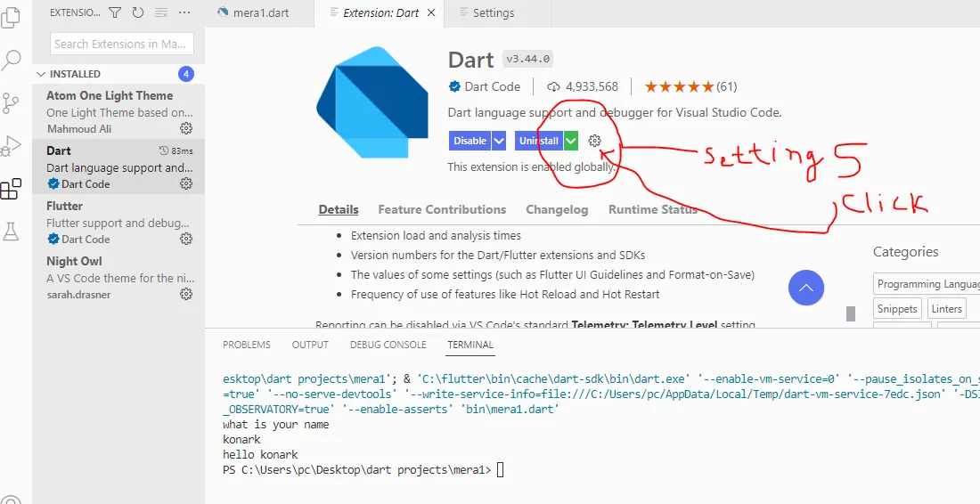The image size is (980, 504).
Task: Click the terminal prompt line
Action: click(363, 469)
